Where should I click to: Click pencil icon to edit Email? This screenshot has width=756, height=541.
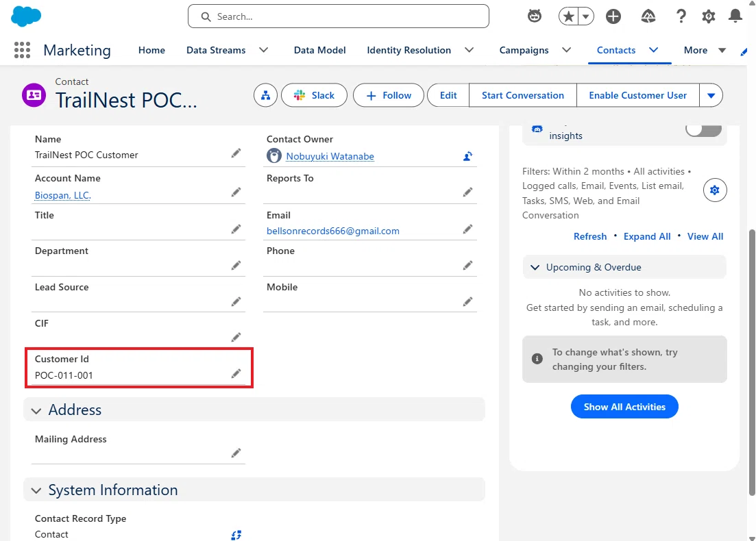tap(467, 229)
